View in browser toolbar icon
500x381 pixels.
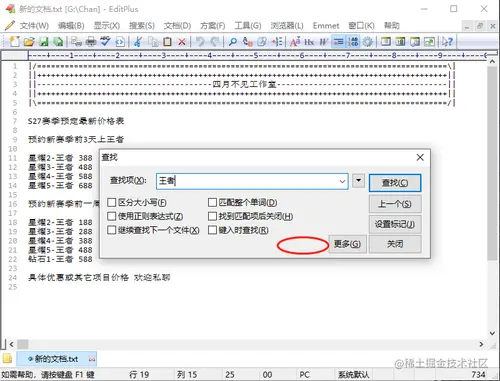pyautogui.click(x=429, y=42)
